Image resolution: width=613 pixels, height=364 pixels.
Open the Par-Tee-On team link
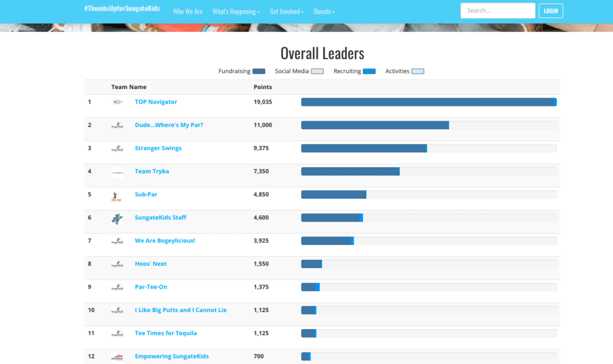pos(151,287)
